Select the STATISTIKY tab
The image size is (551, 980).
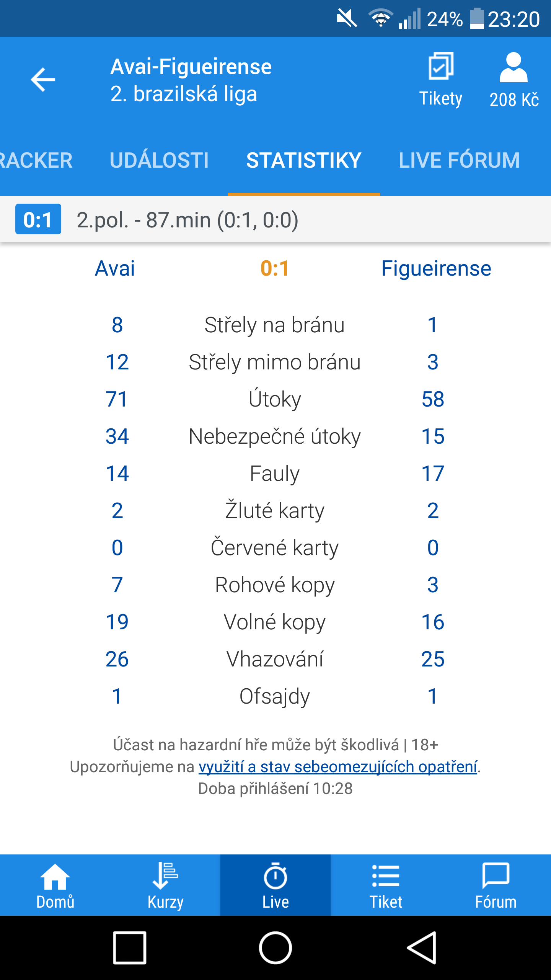(x=304, y=160)
